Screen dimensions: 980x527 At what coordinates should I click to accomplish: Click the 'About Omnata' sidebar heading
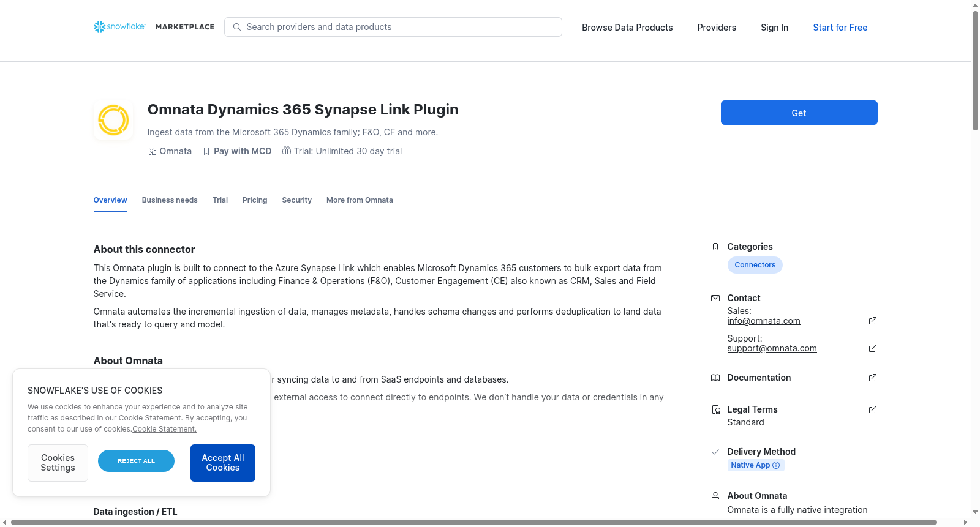[757, 496]
